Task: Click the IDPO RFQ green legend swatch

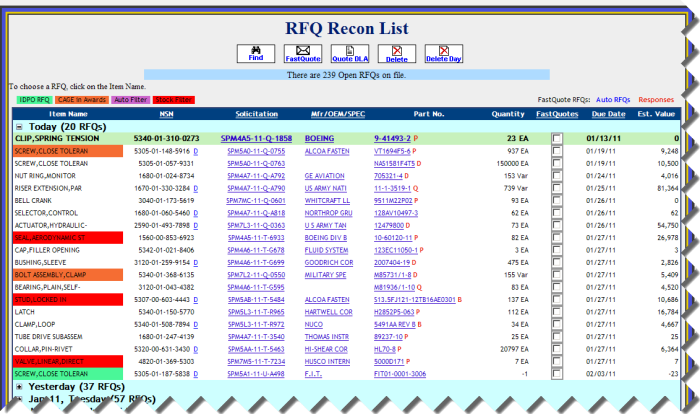Action: point(34,100)
